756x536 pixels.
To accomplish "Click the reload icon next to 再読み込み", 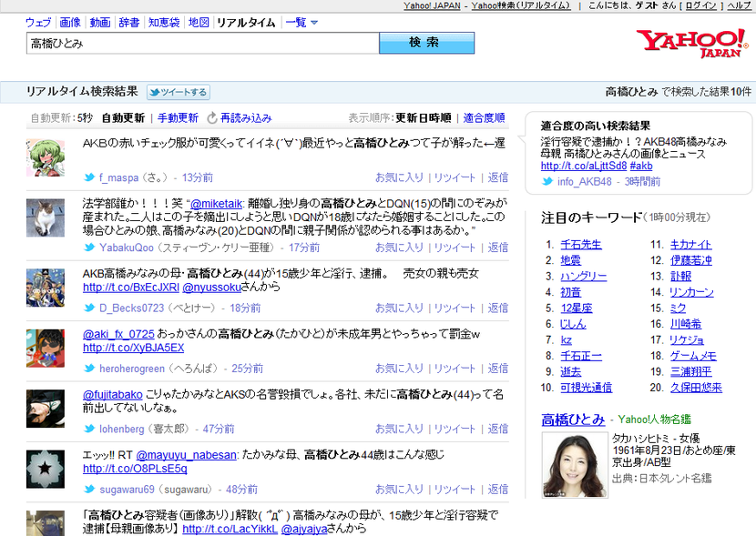I will (x=212, y=118).
